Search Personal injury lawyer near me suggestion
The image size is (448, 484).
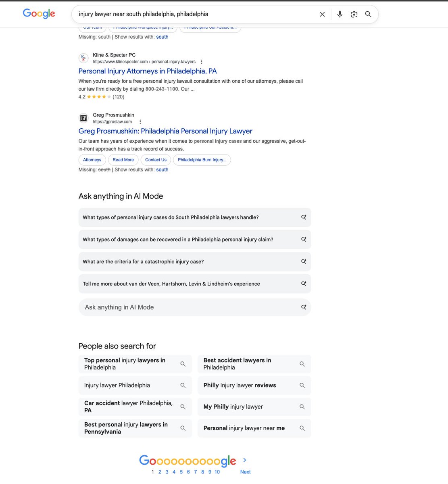[254, 428]
